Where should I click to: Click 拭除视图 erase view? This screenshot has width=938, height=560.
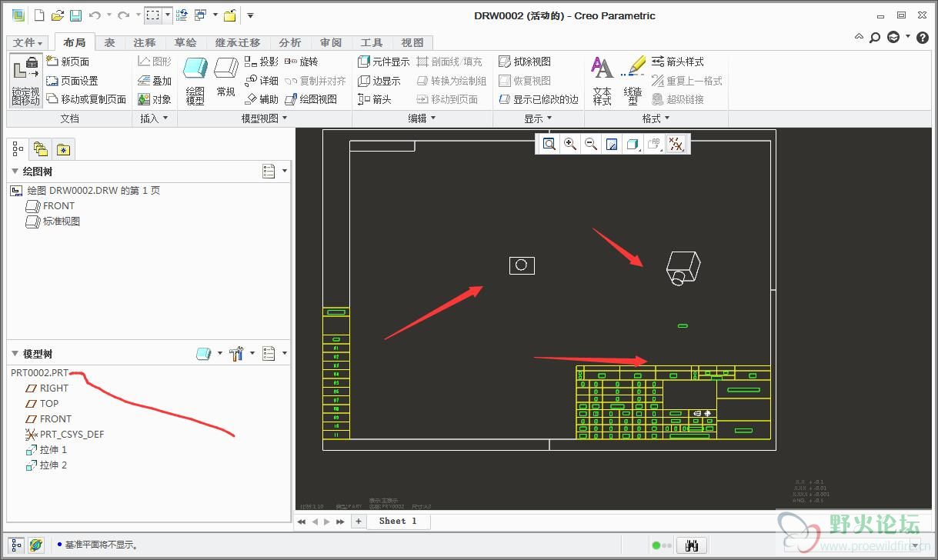pyautogui.click(x=525, y=62)
